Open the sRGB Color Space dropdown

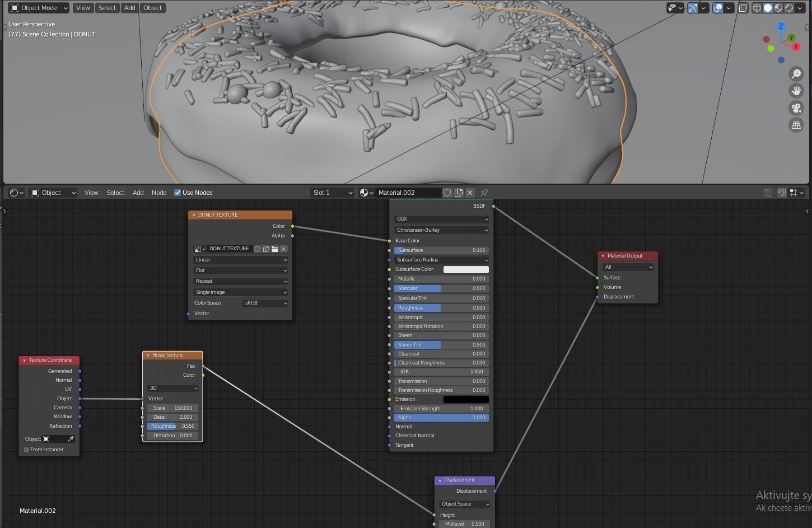265,303
